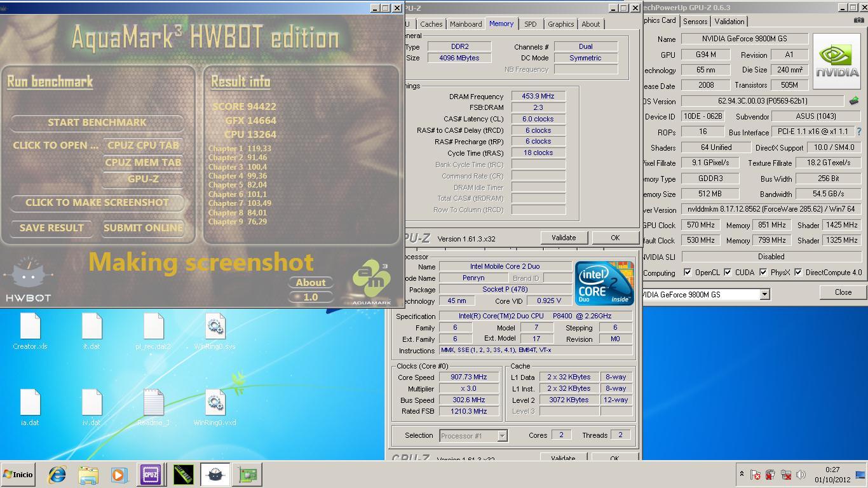Click the AquaMark am3 logo
Image resolution: width=868 pixels, height=488 pixels.
point(372,283)
